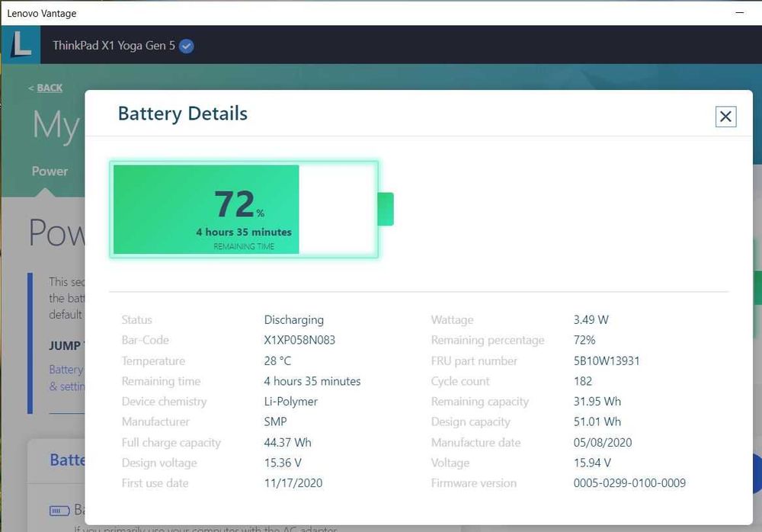Click the first use date 11/17/2020
762x532 pixels.
tap(293, 483)
